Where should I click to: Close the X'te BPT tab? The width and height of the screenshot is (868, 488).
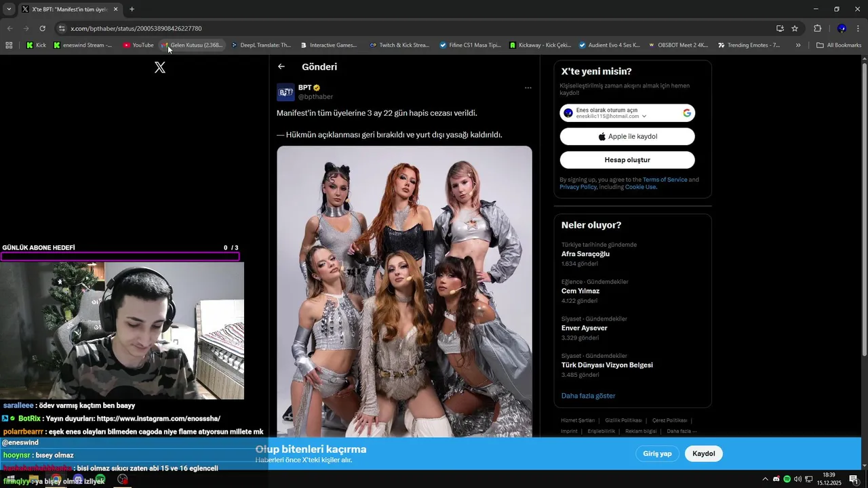(x=115, y=9)
